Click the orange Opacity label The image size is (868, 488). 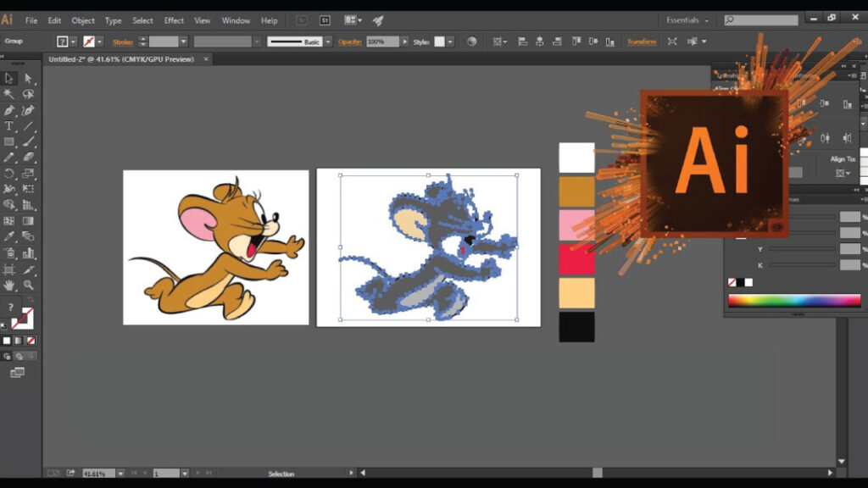(350, 42)
